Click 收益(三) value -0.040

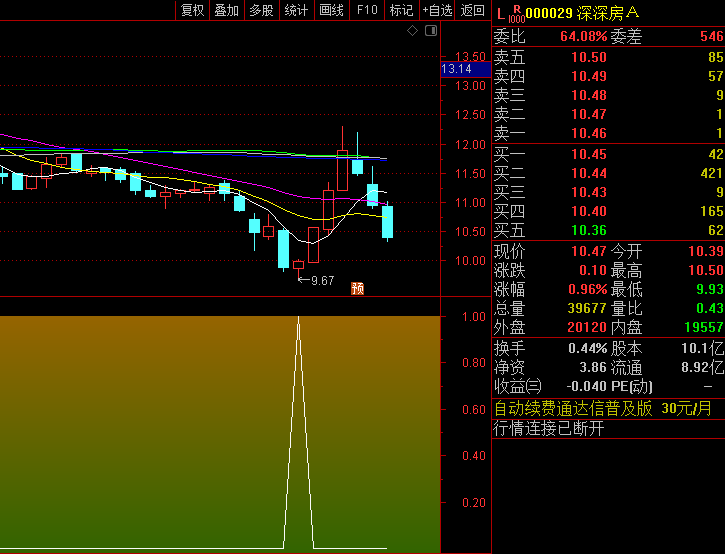(587, 386)
